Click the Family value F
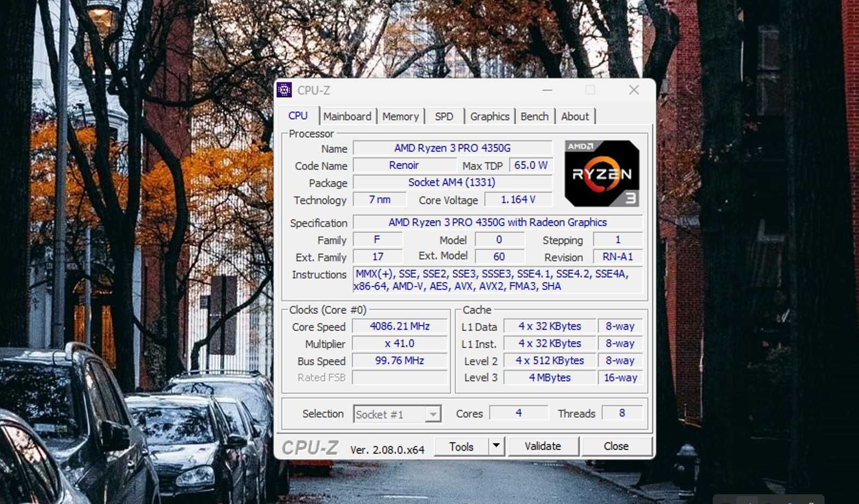 tap(377, 239)
